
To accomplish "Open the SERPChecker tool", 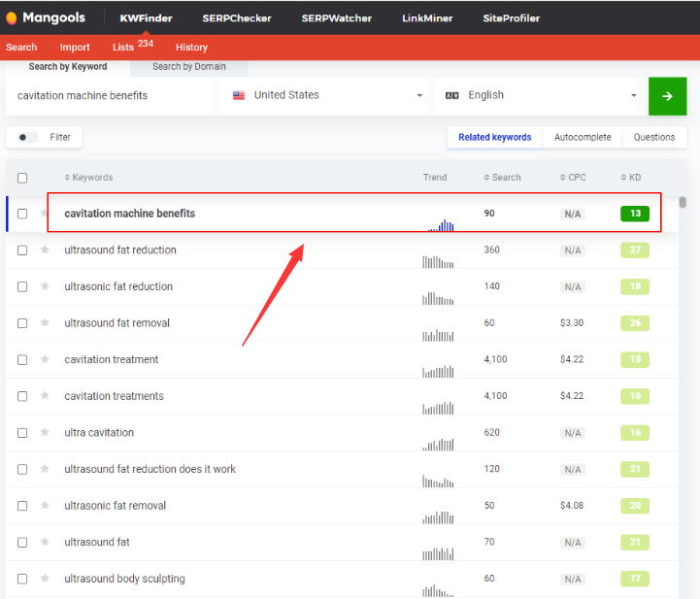I will pos(237,17).
